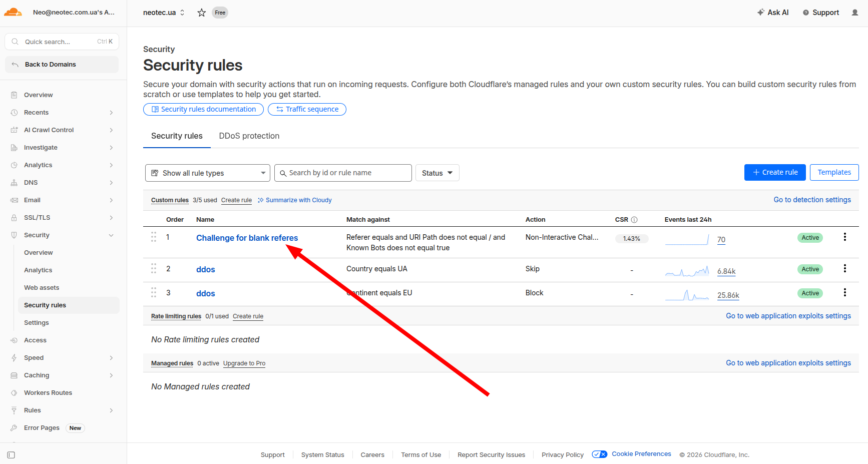The width and height of the screenshot is (868, 464).
Task: Click the 70 events count
Action: pos(721,240)
